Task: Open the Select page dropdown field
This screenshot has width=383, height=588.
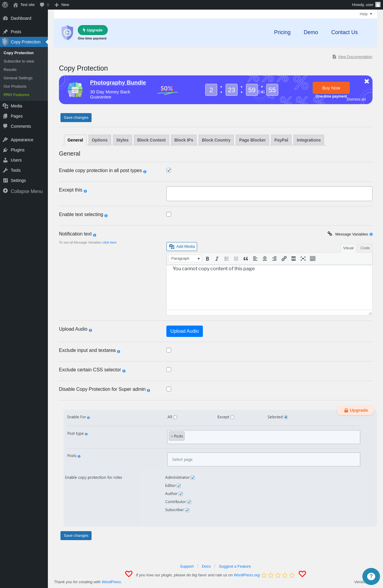Action: (x=264, y=459)
